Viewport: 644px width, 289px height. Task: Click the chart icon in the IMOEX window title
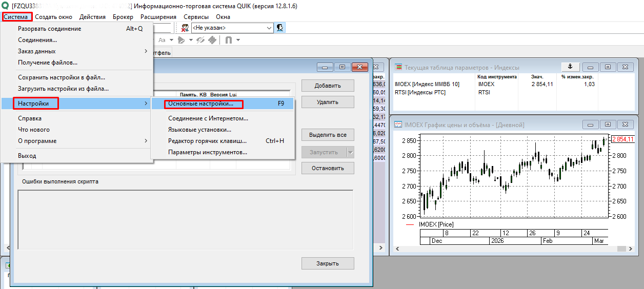click(398, 125)
